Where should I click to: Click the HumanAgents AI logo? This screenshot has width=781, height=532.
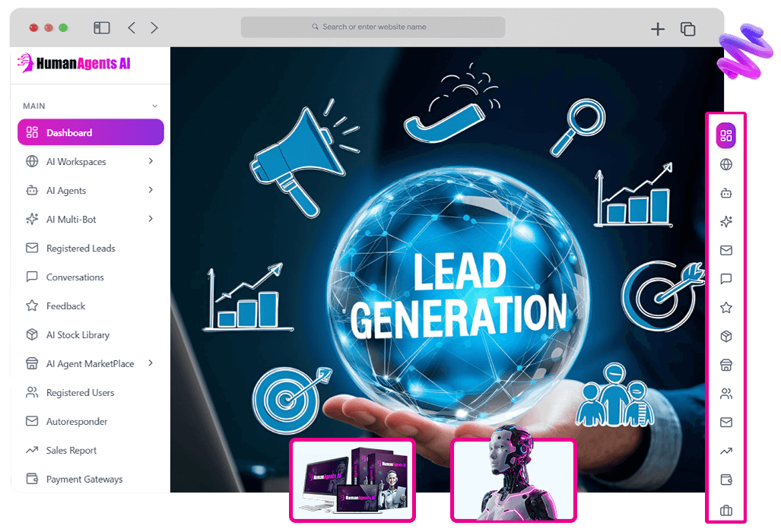point(74,64)
